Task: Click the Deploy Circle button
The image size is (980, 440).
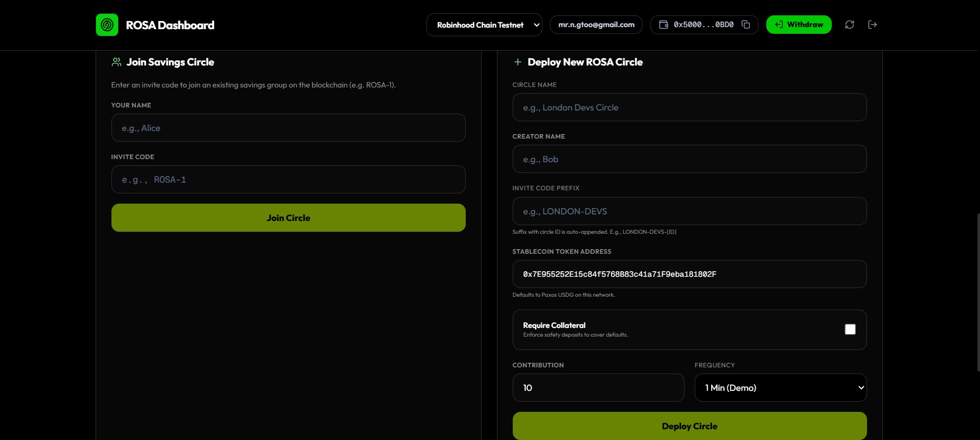Action: tap(690, 426)
